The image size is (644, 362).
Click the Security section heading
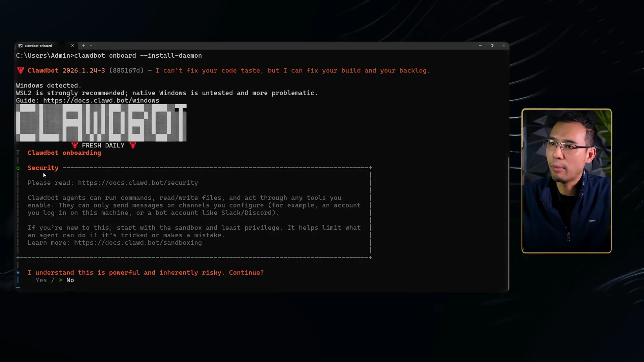43,168
